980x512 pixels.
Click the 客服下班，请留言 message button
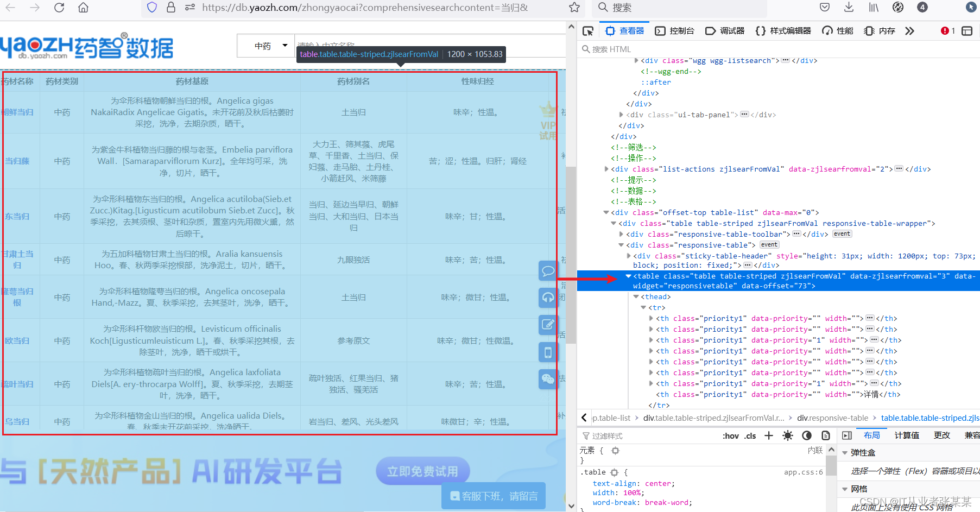coord(494,496)
